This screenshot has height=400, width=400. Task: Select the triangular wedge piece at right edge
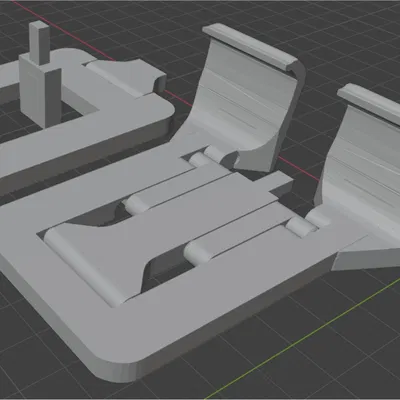pyautogui.click(x=367, y=253)
